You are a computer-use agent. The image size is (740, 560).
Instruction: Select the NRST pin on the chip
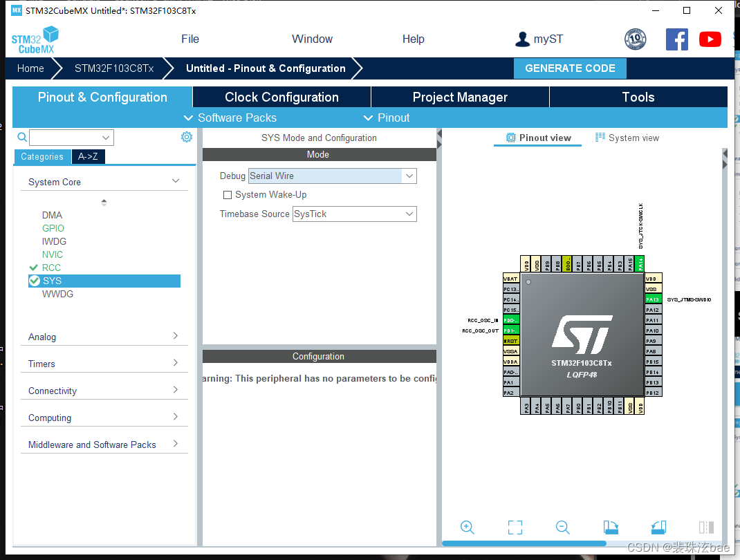coord(511,341)
